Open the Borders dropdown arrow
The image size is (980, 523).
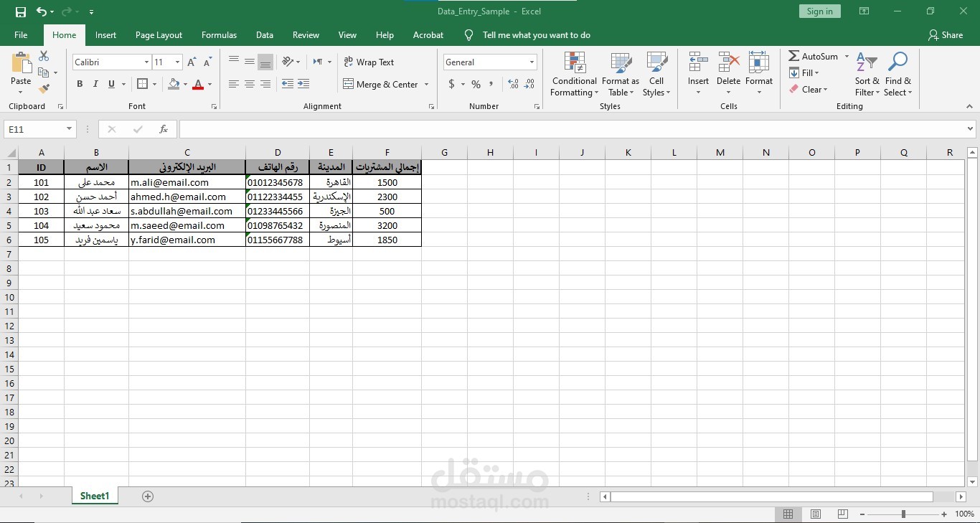[x=154, y=84]
